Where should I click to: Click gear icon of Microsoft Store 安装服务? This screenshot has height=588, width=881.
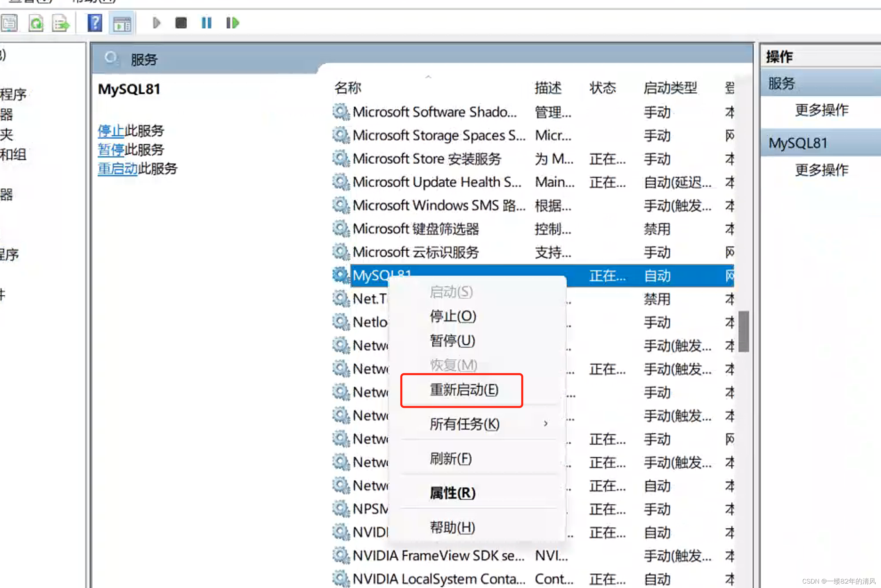pos(341,159)
